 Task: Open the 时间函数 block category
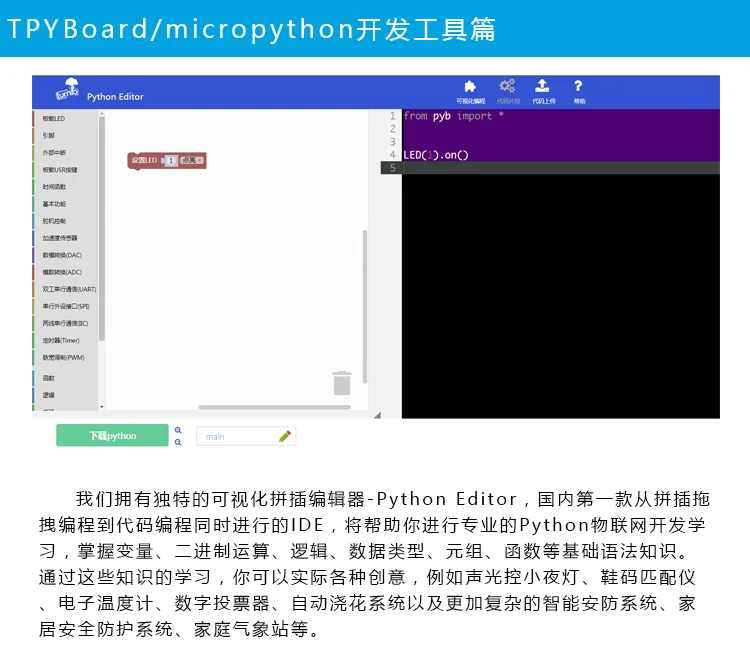coord(54,187)
